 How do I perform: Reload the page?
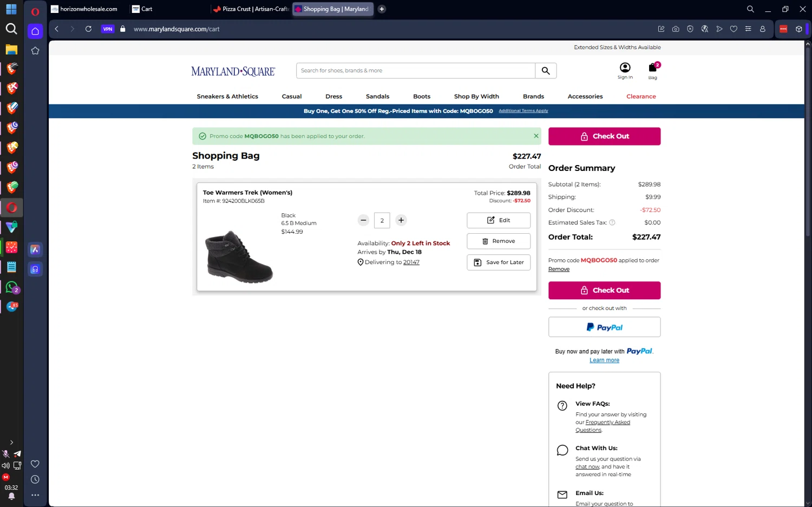tap(88, 29)
